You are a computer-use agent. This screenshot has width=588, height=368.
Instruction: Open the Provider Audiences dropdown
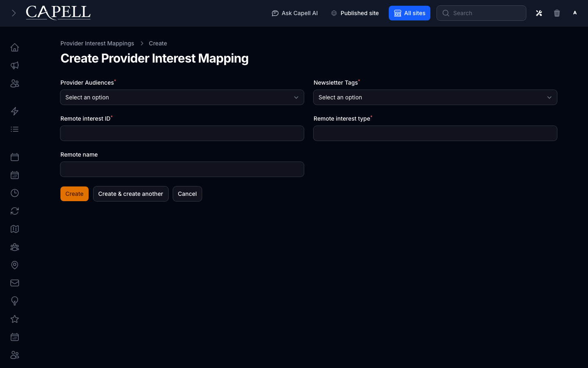coord(182,97)
